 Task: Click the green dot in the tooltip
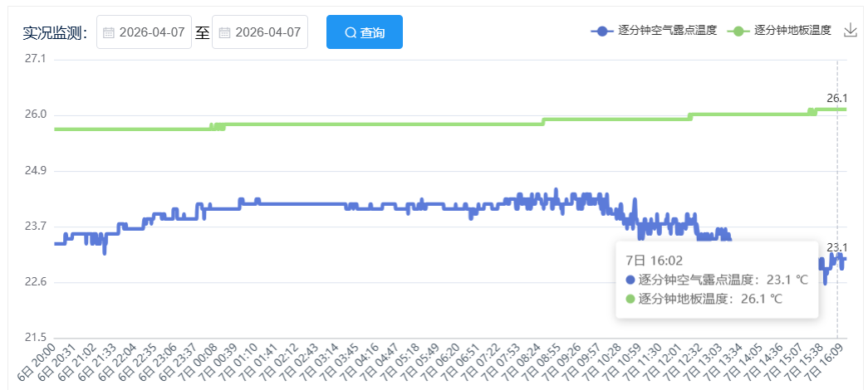630,299
